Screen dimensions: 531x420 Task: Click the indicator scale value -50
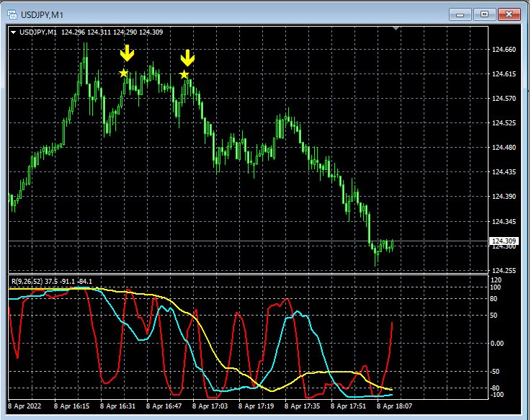[x=494, y=372]
